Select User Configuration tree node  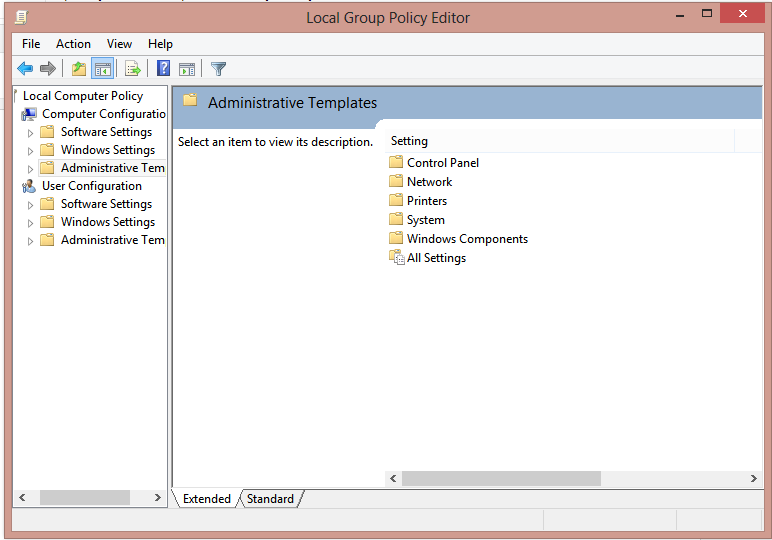pyautogui.click(x=92, y=186)
